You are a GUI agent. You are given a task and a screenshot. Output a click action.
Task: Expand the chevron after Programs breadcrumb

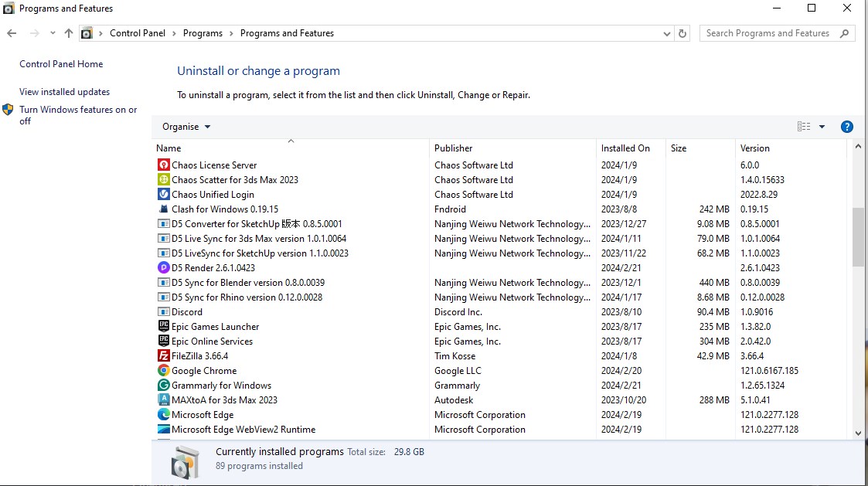pos(231,33)
